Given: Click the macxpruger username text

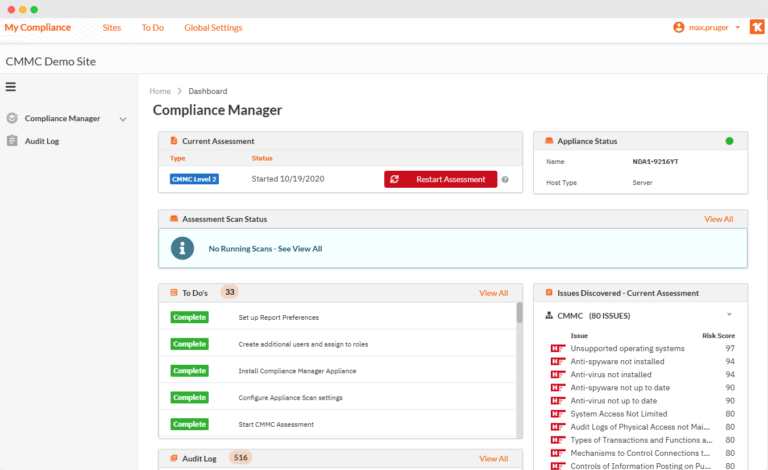Looking at the screenshot, I should 708,27.
